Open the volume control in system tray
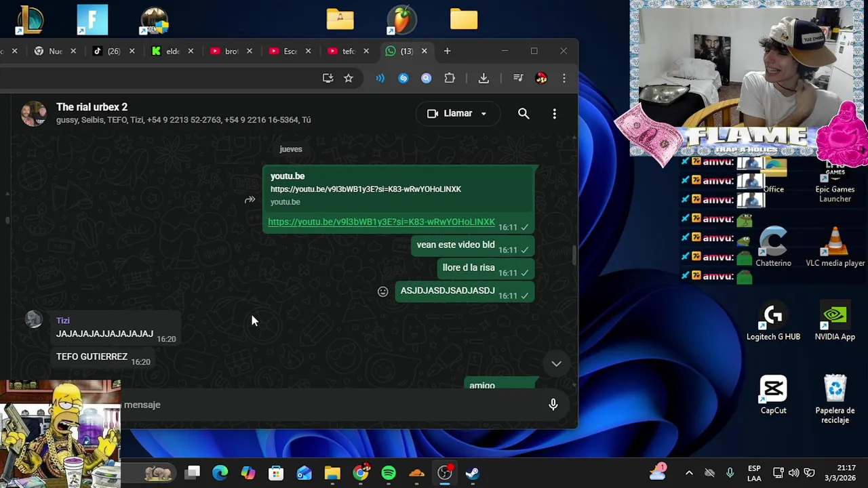Image resolution: width=868 pixels, height=488 pixels. click(794, 472)
